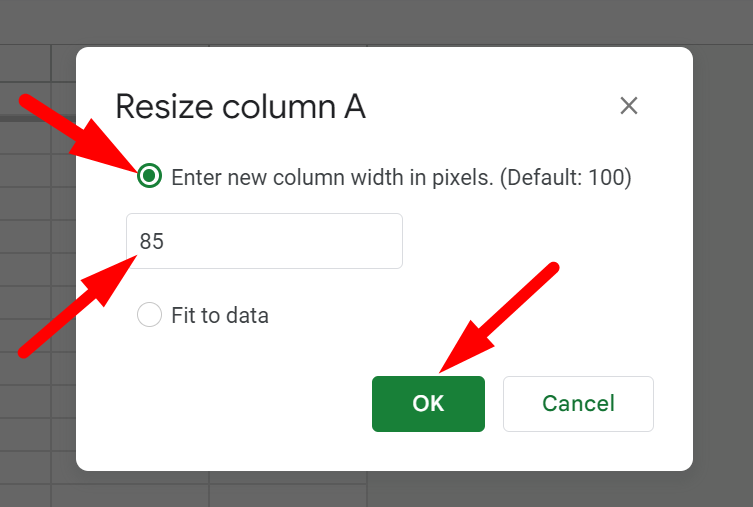Click the column width input field
Screen dimensions: 753x507
pos(264,241)
